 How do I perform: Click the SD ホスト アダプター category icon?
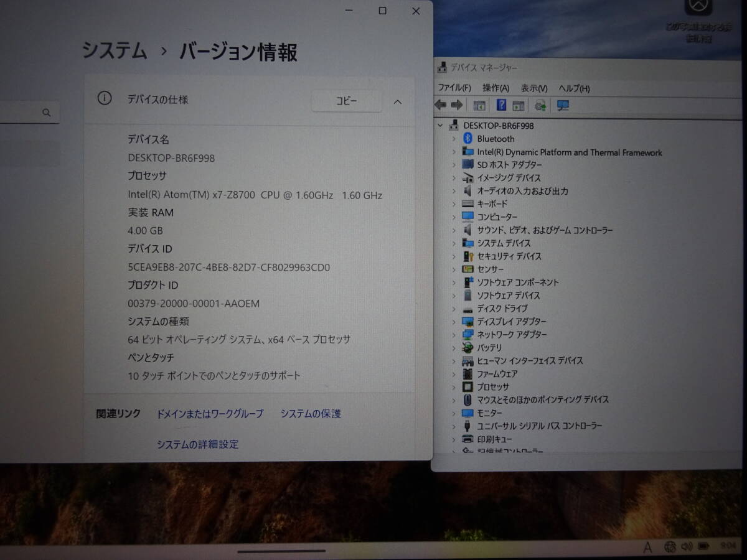(x=468, y=165)
